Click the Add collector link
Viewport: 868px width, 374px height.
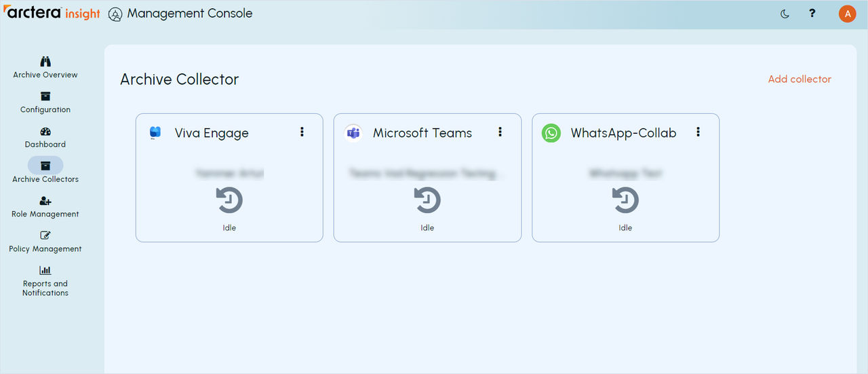[x=800, y=79]
